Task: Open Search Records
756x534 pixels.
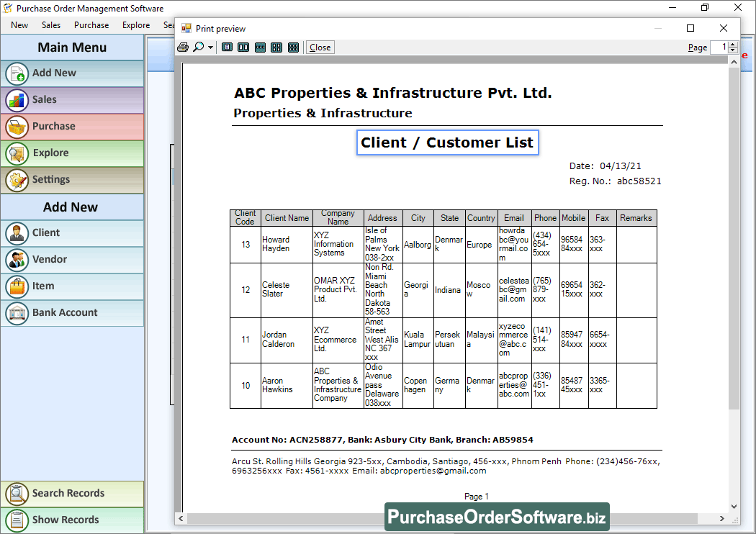Action: (72, 494)
